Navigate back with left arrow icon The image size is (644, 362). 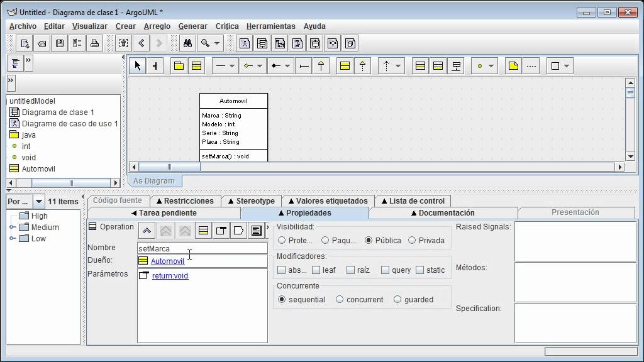[x=142, y=43]
